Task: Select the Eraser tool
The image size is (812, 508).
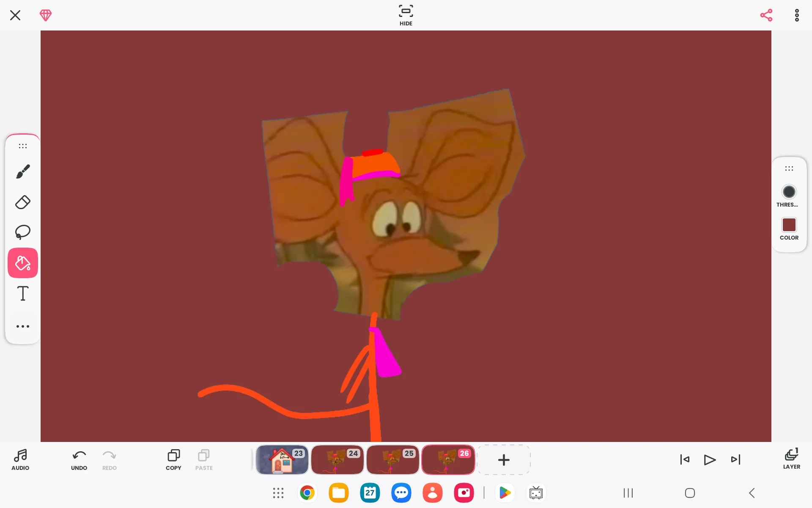Action: [x=23, y=202]
